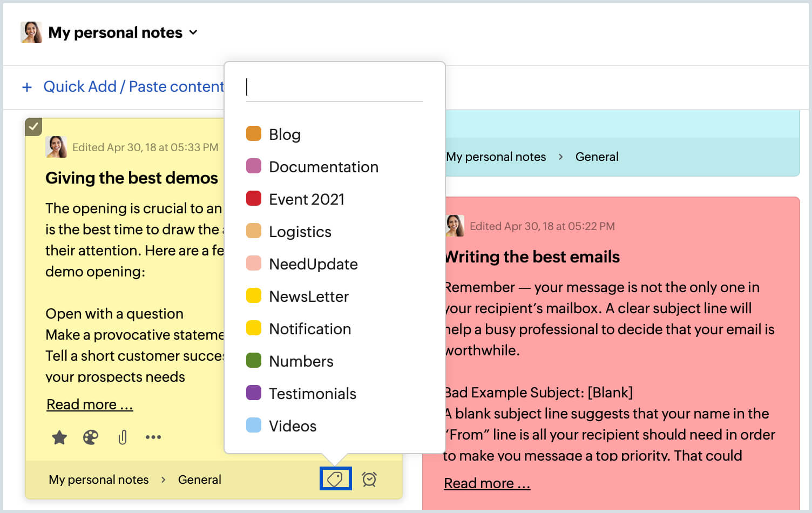812x513 pixels.
Task: Open the color palette icon on yellow note
Action: (91, 437)
